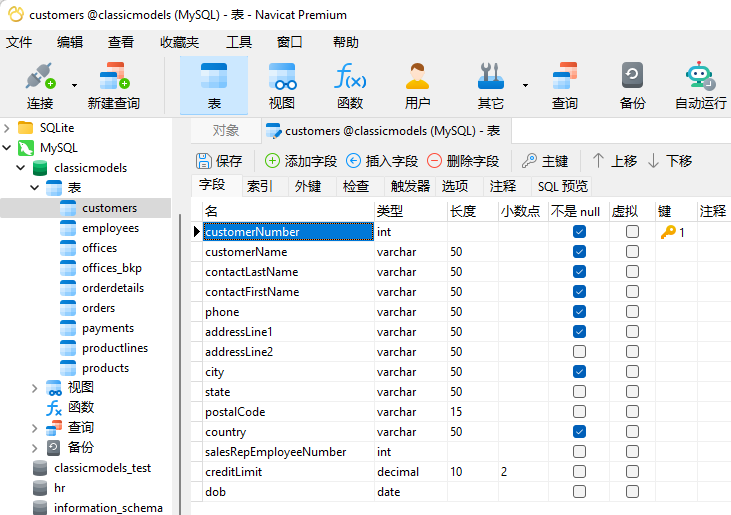
Task: Expand the 备份 backups node
Action: [x=34, y=448]
